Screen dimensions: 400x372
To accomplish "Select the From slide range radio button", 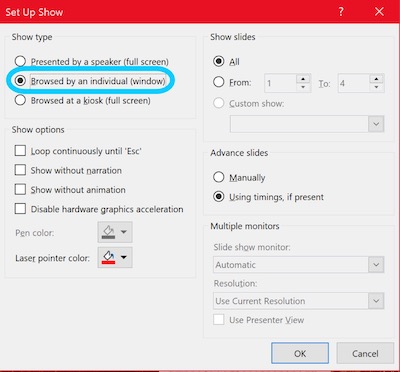I will point(219,82).
